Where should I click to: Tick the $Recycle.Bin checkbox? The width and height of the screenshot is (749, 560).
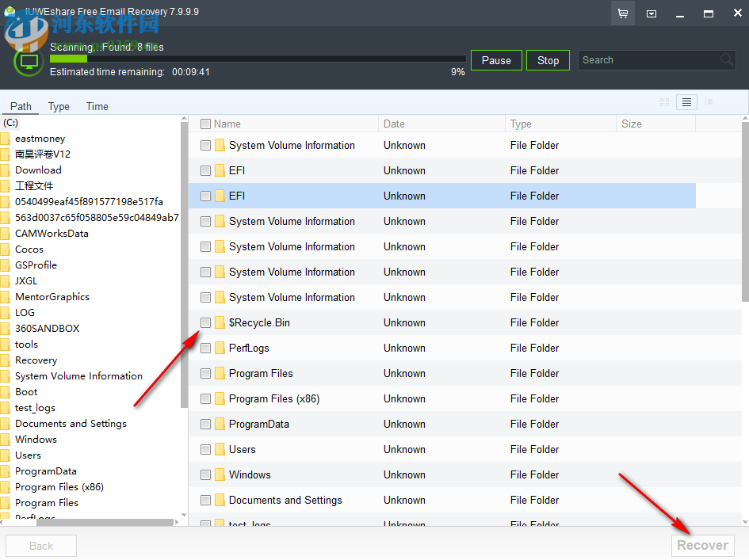[205, 322]
